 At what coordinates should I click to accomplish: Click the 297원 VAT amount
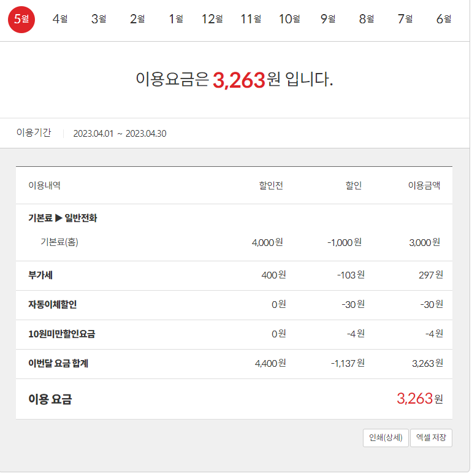click(431, 275)
